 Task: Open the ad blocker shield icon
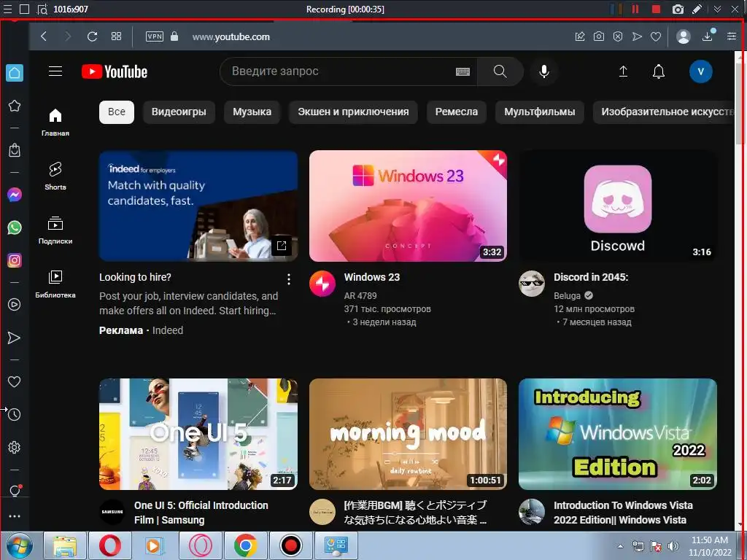pyautogui.click(x=617, y=36)
